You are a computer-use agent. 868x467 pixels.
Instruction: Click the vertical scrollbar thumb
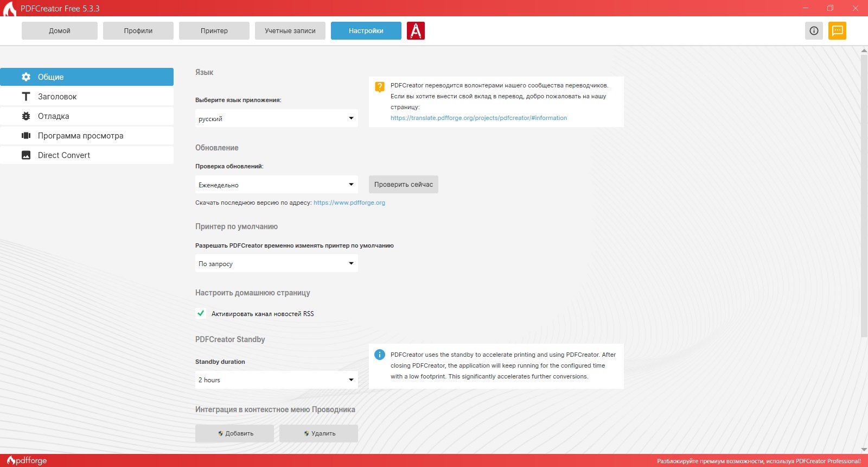tap(864, 195)
